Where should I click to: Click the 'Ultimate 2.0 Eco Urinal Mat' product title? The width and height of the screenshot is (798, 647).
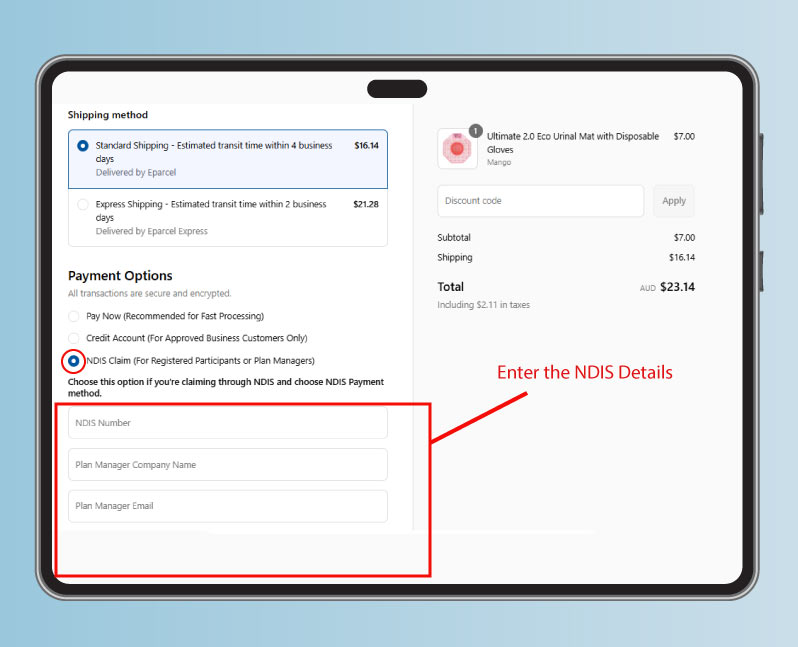point(573,143)
